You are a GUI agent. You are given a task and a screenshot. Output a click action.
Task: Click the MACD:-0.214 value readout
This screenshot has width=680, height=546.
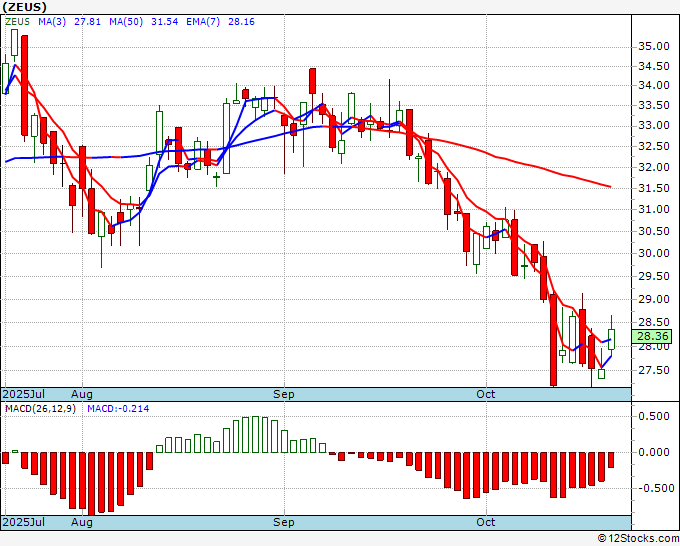118,409
